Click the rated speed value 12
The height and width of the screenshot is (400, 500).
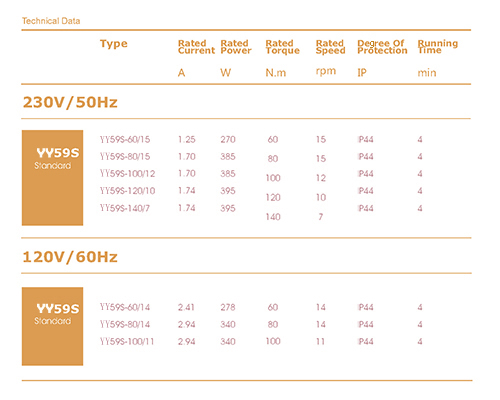coord(321,178)
